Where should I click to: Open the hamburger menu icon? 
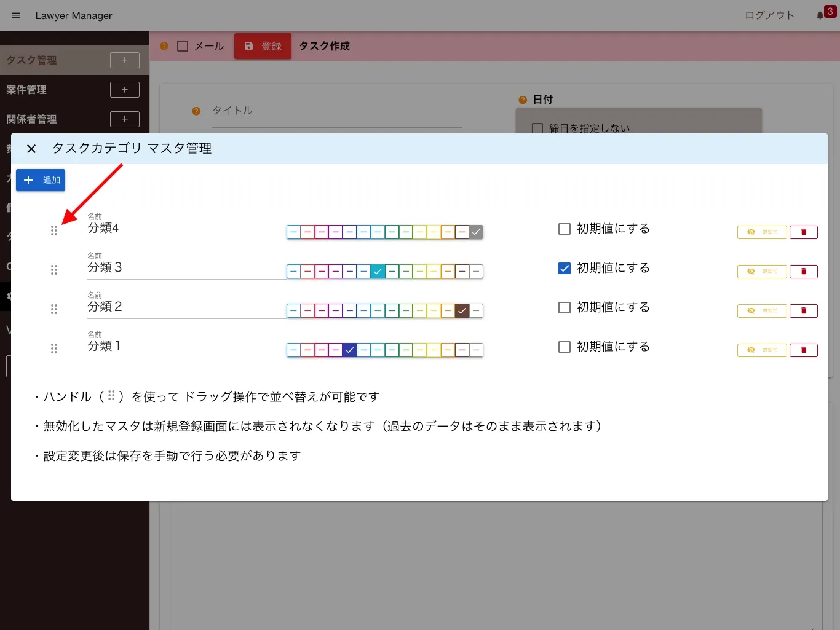click(x=16, y=15)
